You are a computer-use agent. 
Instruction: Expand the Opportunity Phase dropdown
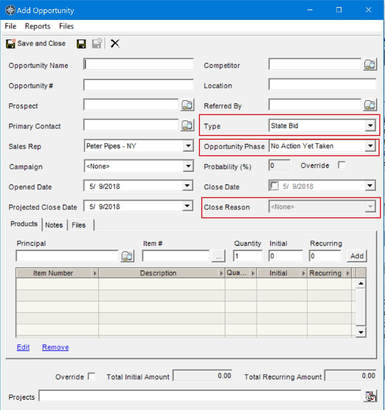[x=370, y=146]
